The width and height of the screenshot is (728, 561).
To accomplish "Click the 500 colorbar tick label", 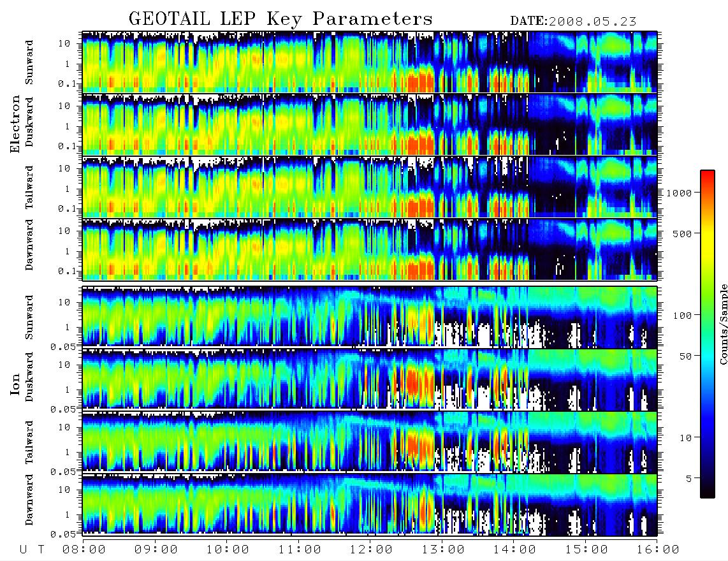I will [682, 233].
